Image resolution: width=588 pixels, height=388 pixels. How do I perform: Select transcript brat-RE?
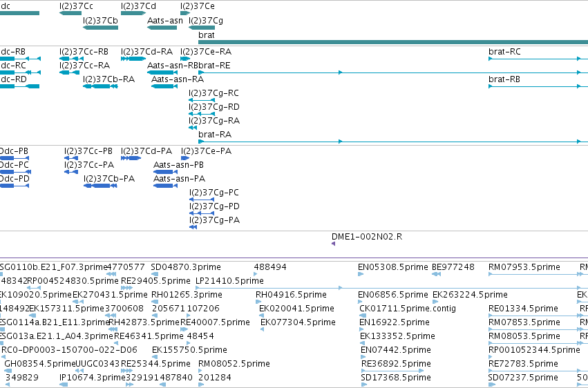tap(393, 72)
